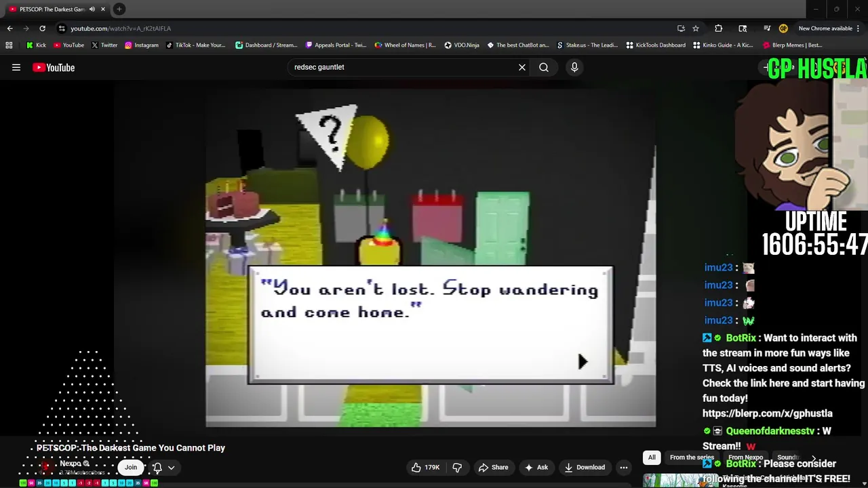Open the first recommended video thumbnail
868x488 pixels.
681,481
